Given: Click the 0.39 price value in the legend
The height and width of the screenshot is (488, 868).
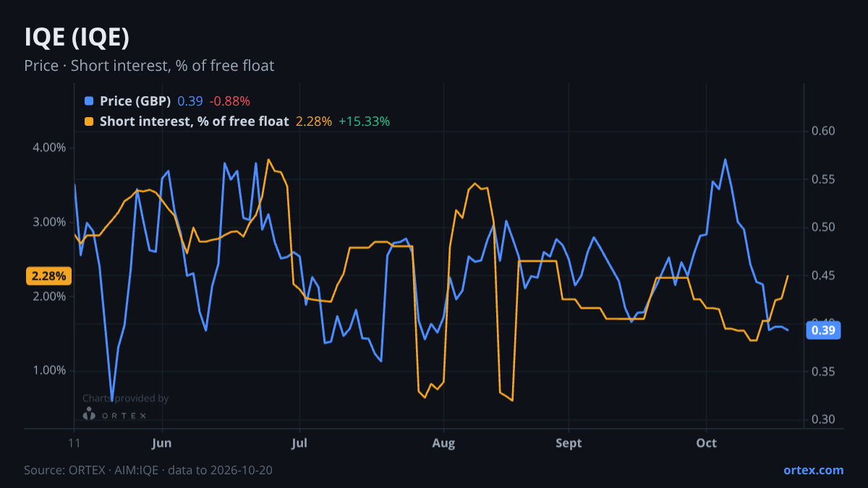Looking at the screenshot, I should click(190, 101).
